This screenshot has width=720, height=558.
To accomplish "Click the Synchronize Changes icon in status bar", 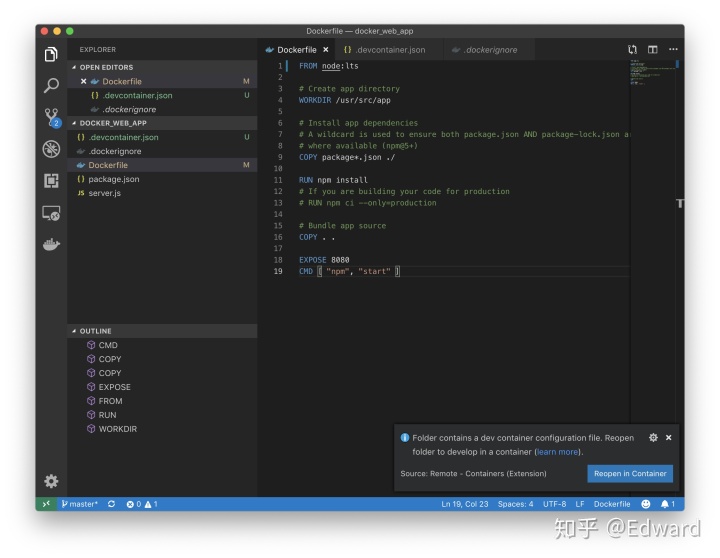I will (x=111, y=504).
